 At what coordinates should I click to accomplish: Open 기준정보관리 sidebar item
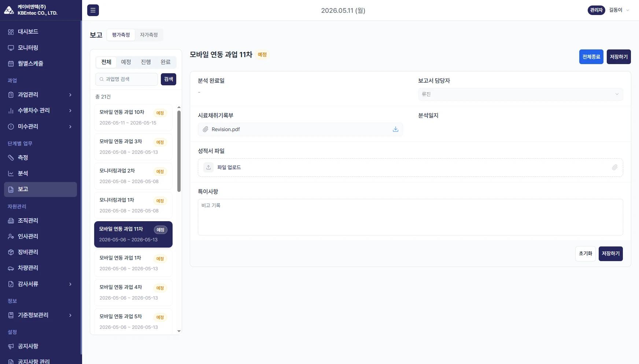[40, 315]
